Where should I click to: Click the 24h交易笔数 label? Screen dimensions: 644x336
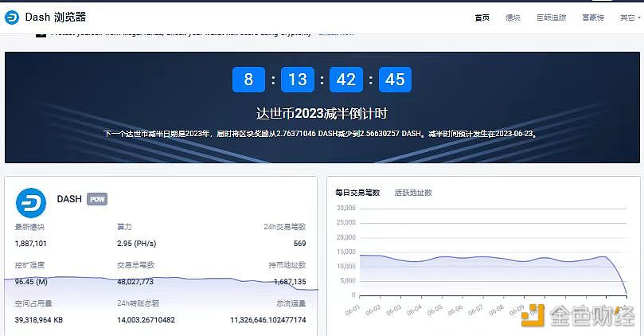285,227
